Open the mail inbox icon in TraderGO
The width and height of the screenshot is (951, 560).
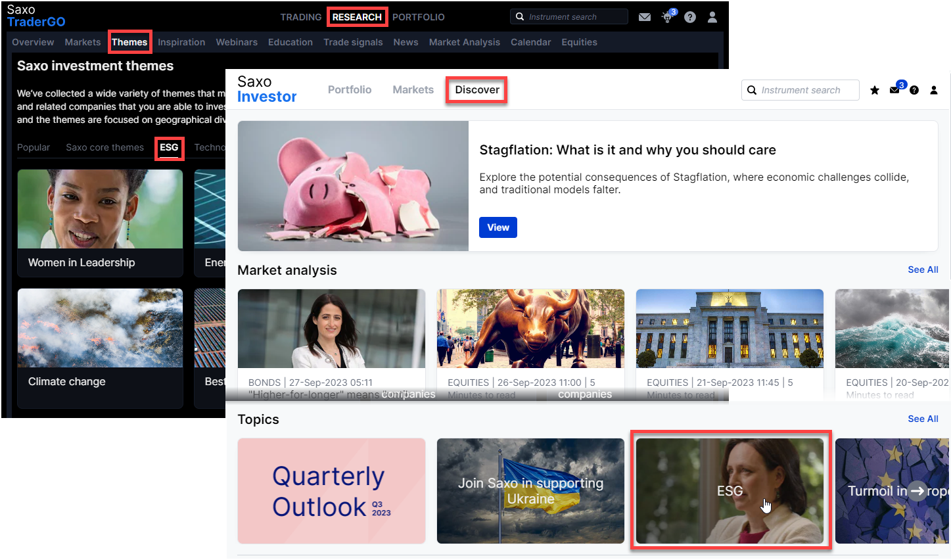(x=644, y=17)
